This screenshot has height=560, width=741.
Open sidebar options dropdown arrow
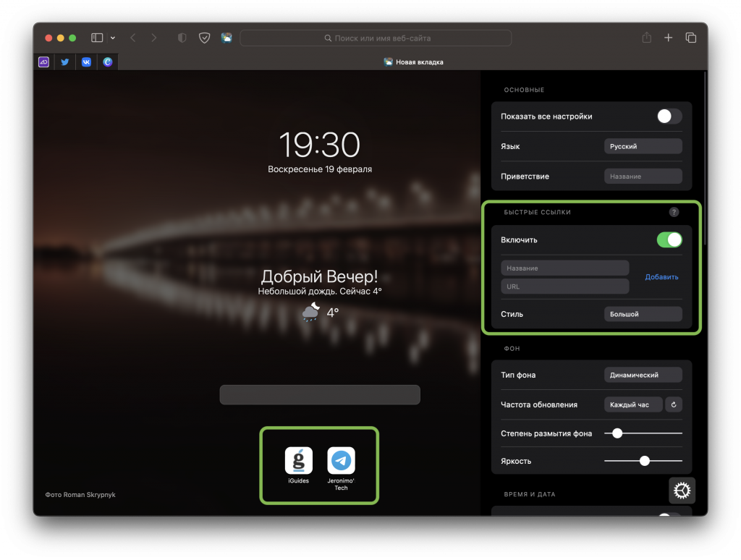coord(112,38)
